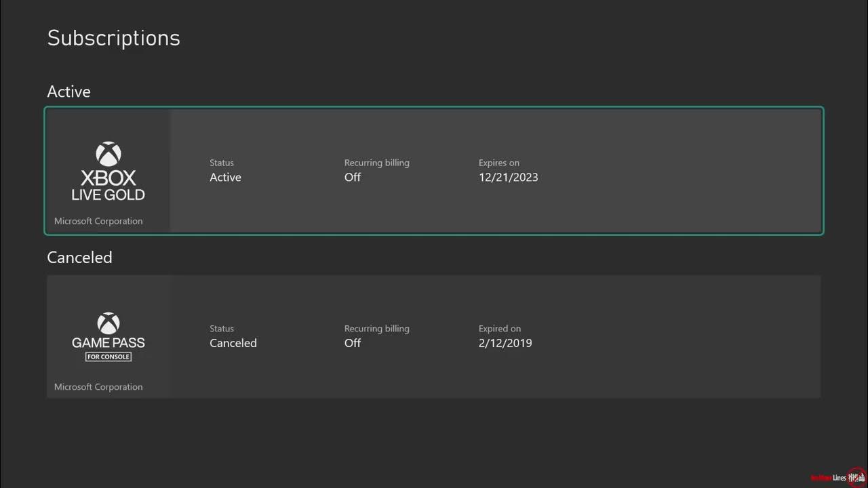Viewport: 868px width, 488px height.
Task: Click the Recurring billing Off value for Live Gold
Action: coord(353,178)
